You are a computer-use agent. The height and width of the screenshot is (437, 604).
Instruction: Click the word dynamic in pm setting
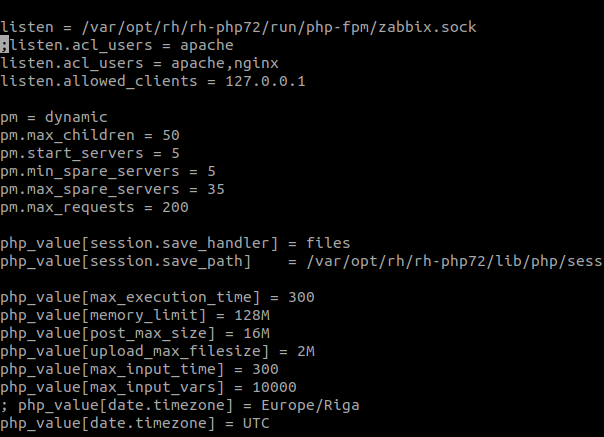(75, 117)
